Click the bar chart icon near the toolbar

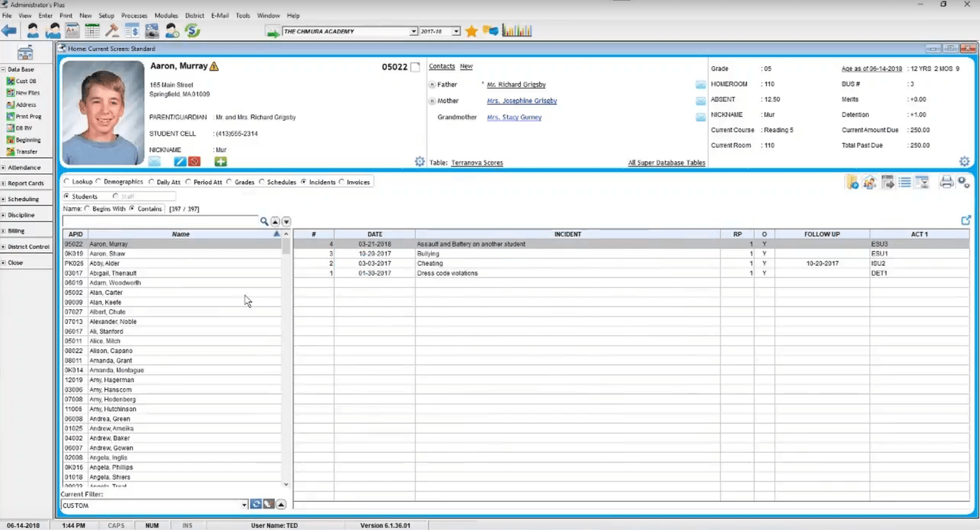(516, 31)
